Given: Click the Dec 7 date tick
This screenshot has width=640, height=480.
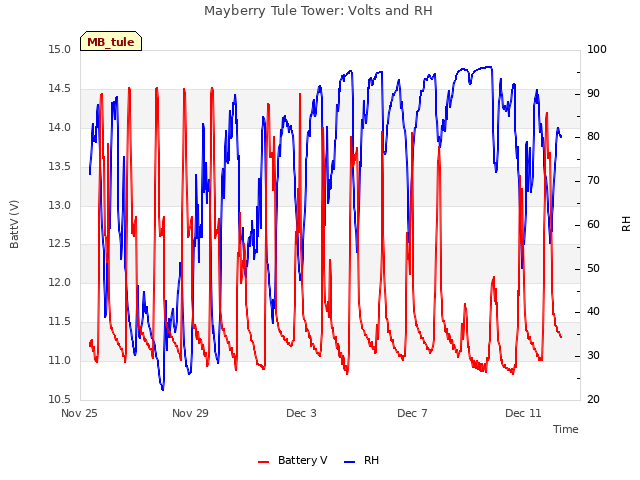Looking at the screenshot, I should (412, 413).
